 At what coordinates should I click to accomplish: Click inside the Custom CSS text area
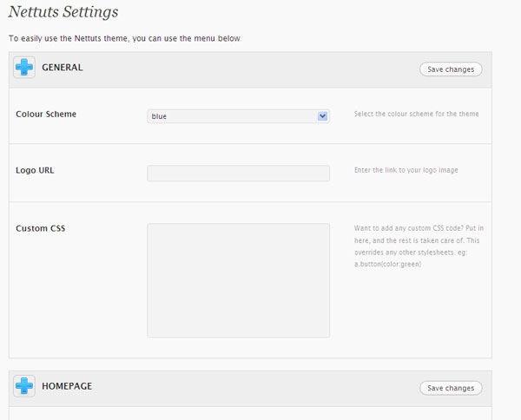click(x=238, y=280)
